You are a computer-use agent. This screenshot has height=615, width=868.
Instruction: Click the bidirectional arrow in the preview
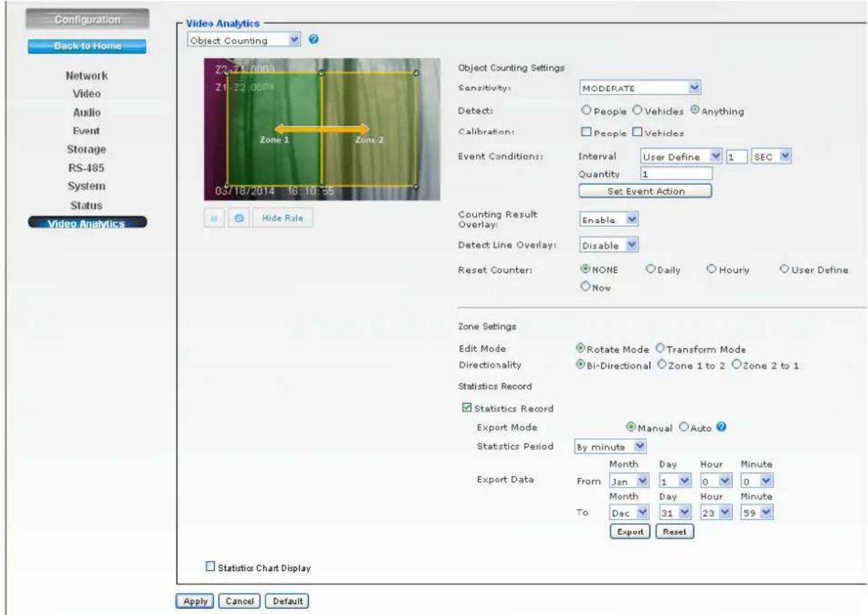pyautogui.click(x=322, y=129)
